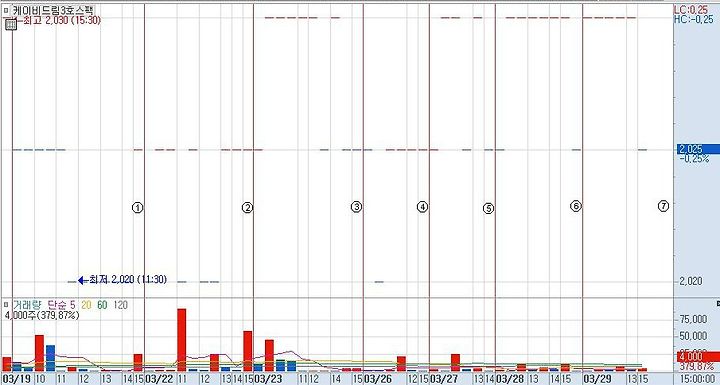Click the -0.25% change text on price axis
Image resolution: width=720 pixels, height=385 pixels.
click(694, 159)
